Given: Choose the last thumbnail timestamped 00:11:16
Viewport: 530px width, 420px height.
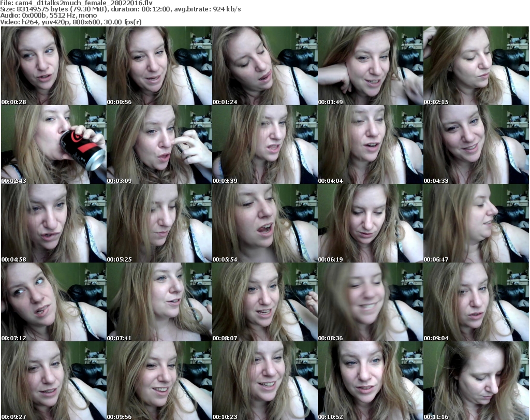Looking at the screenshot, I should tap(476, 381).
